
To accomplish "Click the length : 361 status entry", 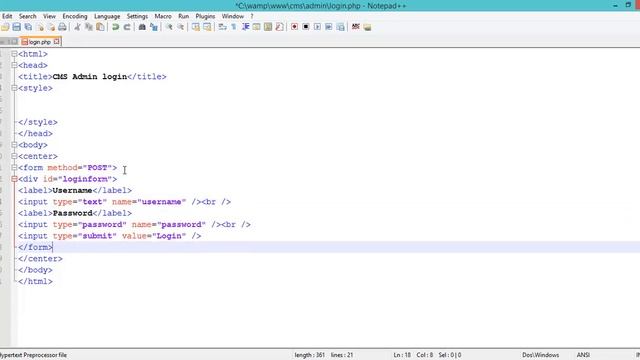I will (309, 355).
